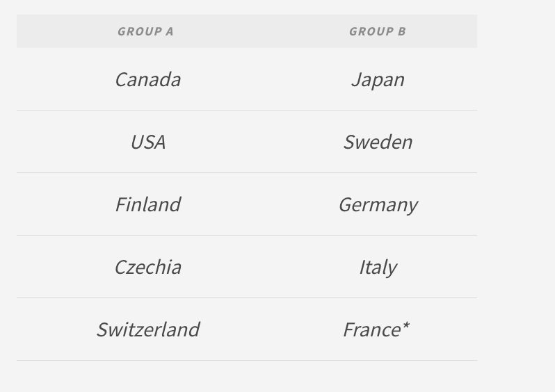The height and width of the screenshot is (392, 555).
Task: Select the Germany entry
Action: 378,204
